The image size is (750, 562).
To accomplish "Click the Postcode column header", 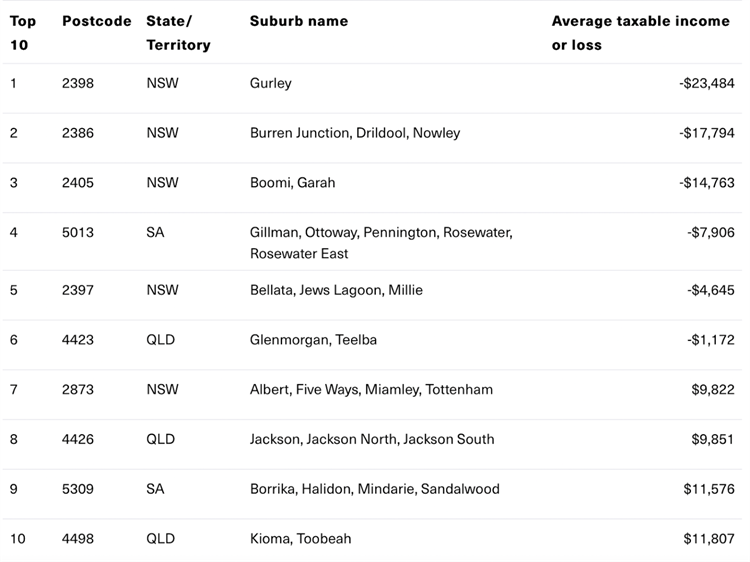I will [x=97, y=21].
